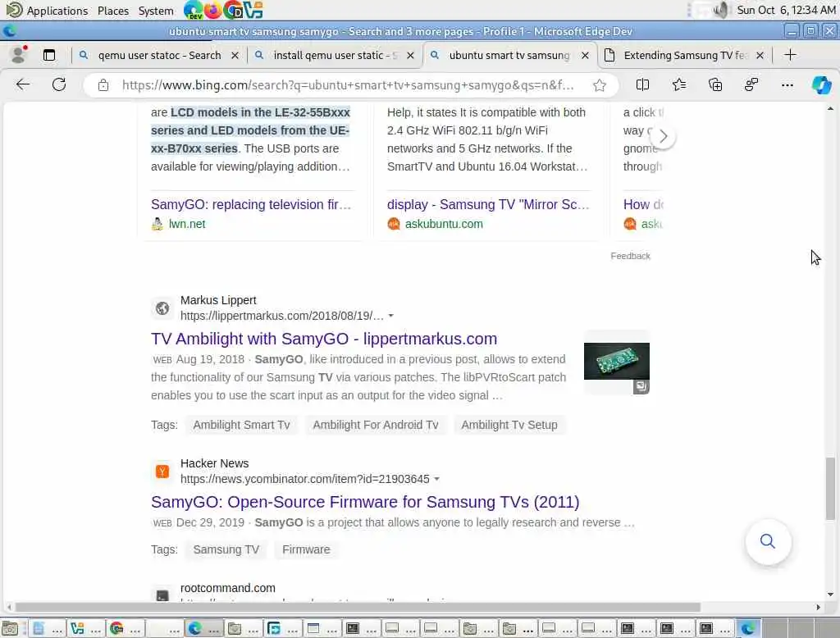The width and height of the screenshot is (840, 638).
Task: Switch to Extending Samsung TV tab
Action: pos(683,55)
